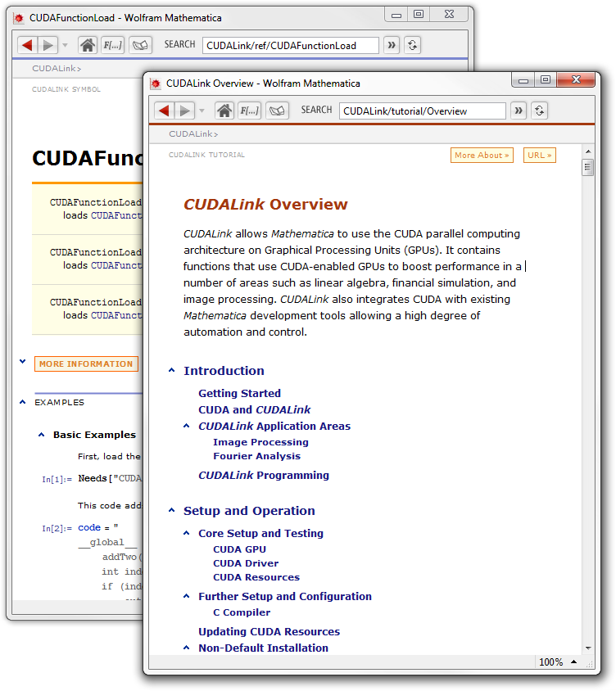
Task: Click the MORE INFORMATION button
Action: (x=86, y=364)
